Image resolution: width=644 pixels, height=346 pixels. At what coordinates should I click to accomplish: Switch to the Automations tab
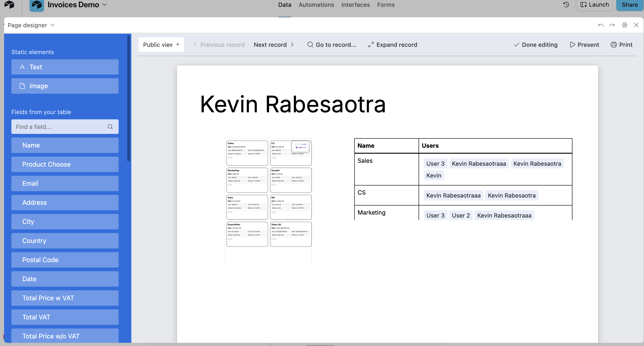(316, 5)
